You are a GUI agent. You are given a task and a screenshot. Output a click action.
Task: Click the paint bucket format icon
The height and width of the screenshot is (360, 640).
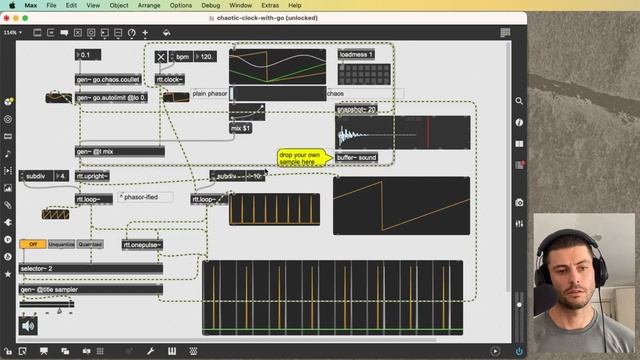pos(166,33)
